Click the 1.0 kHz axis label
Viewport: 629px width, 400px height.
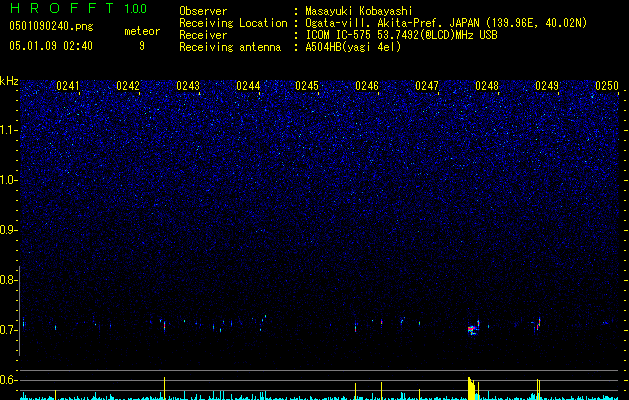pos(7,180)
